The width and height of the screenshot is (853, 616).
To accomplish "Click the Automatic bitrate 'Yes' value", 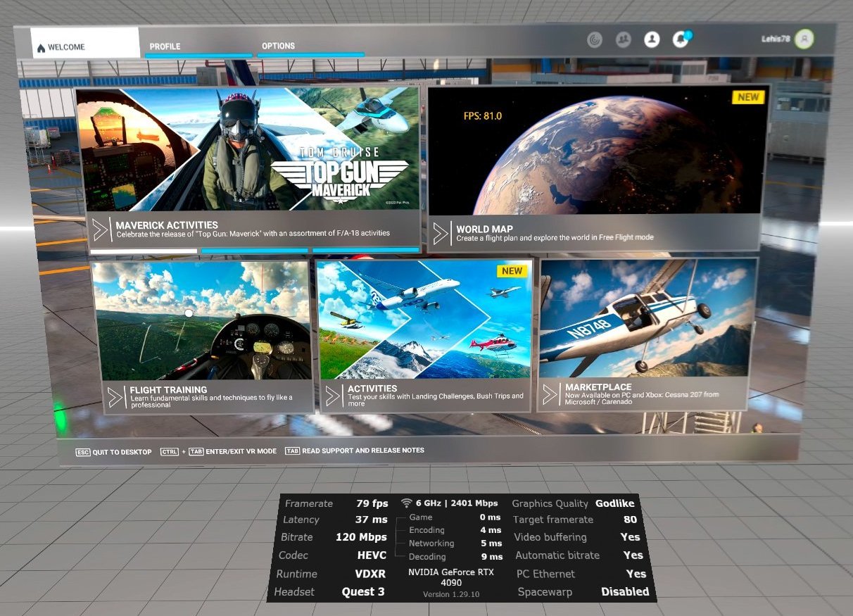I will 633,555.
